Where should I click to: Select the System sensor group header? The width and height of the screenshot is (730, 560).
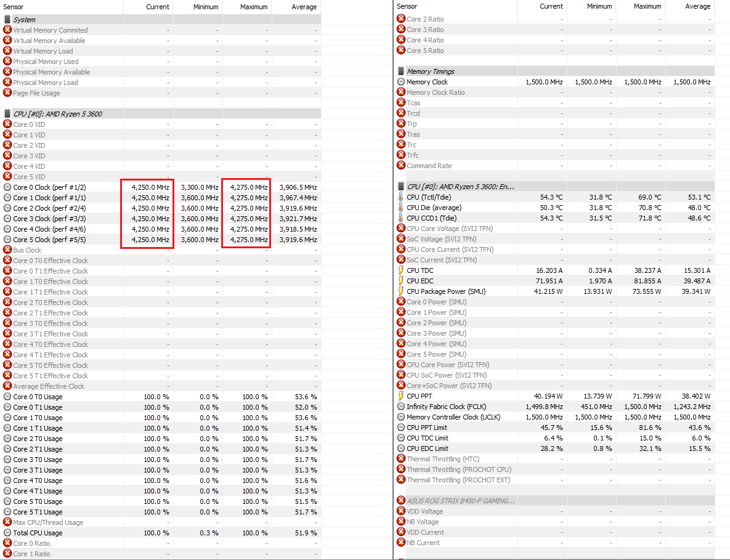[x=25, y=20]
